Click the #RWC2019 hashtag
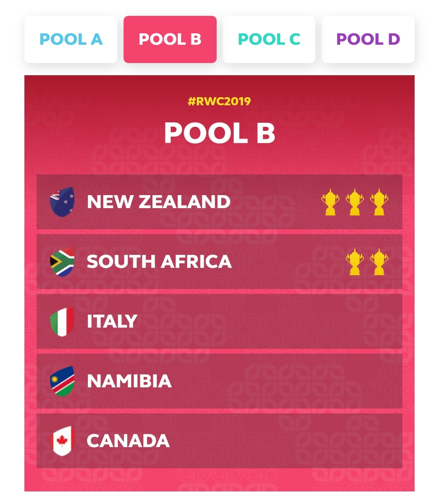 219,101
